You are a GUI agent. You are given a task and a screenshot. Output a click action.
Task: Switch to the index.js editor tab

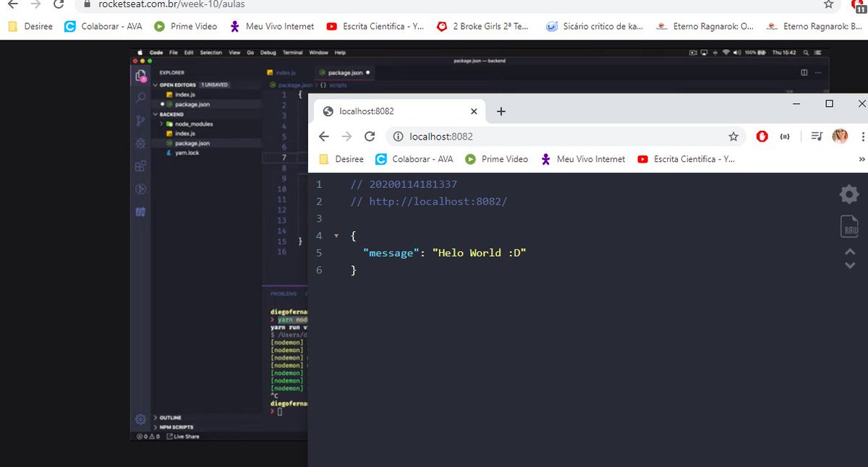(x=282, y=73)
